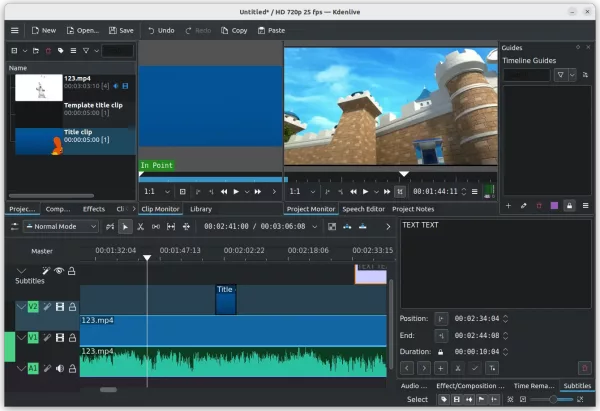Open the Effect/Composition stack tab
Viewport: 600px width, 411px height.
click(470, 386)
